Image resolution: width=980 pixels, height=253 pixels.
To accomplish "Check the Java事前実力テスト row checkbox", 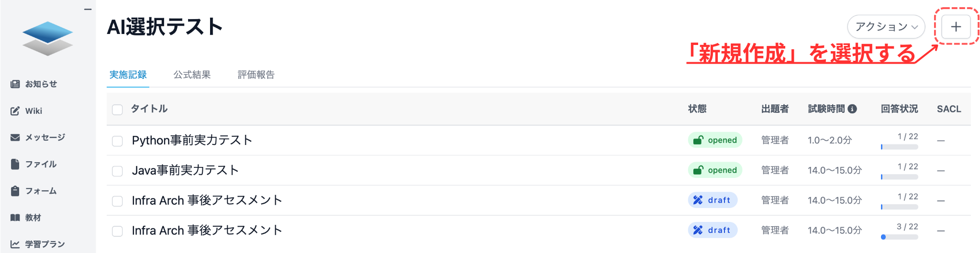I will (x=117, y=171).
